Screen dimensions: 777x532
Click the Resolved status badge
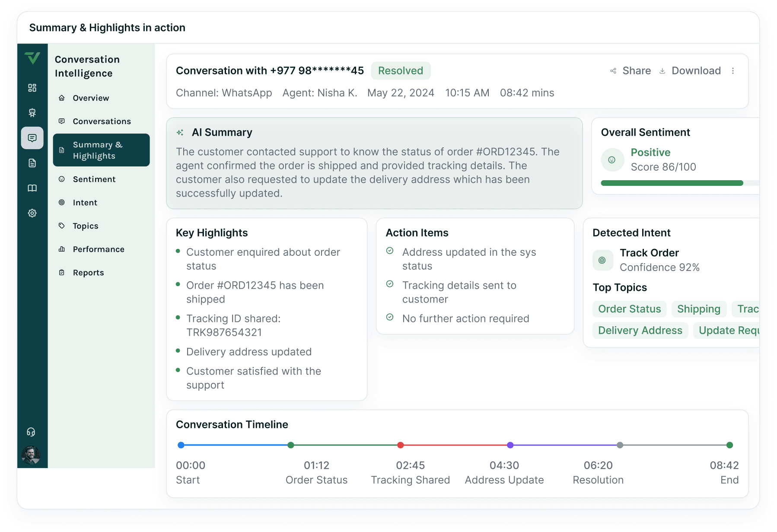click(401, 71)
